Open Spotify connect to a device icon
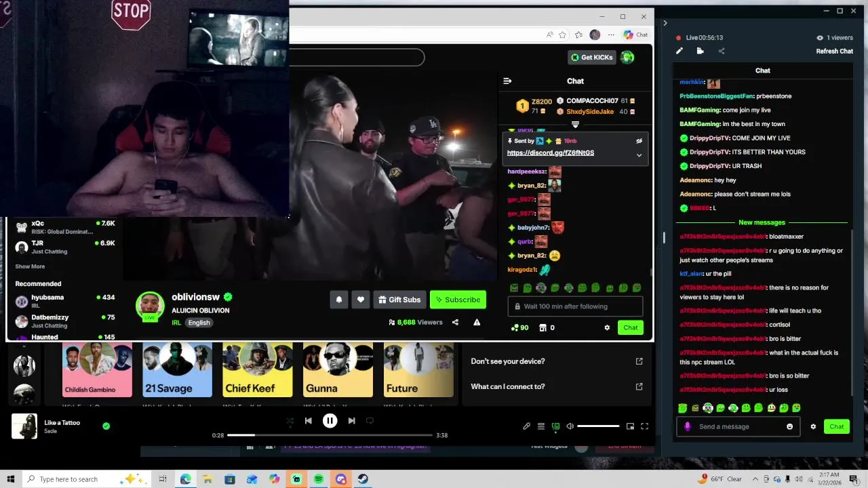The width and height of the screenshot is (868, 488). pos(555,426)
